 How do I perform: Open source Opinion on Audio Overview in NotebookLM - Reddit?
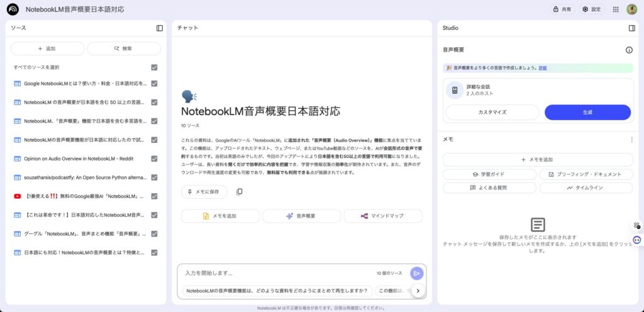click(x=79, y=159)
